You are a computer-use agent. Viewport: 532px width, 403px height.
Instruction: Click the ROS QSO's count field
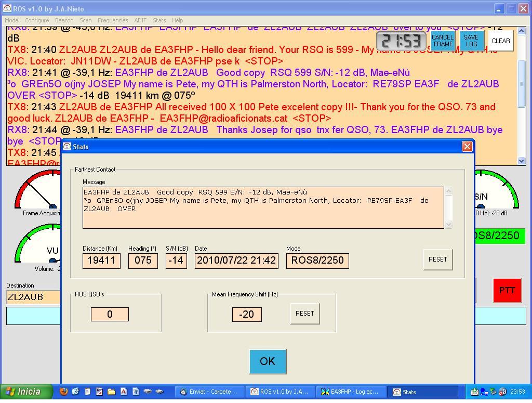coord(110,314)
